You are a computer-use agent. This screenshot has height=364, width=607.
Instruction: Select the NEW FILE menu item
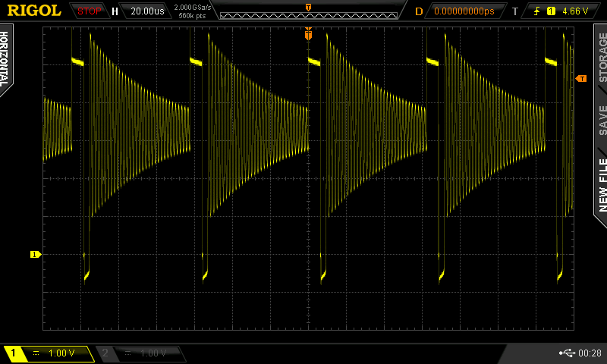[x=602, y=185]
